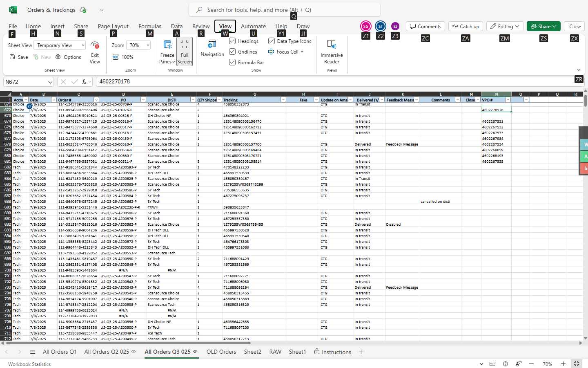This screenshot has width=588, height=368.
Task: Click the zoom in plus icon
Action: [x=563, y=364]
